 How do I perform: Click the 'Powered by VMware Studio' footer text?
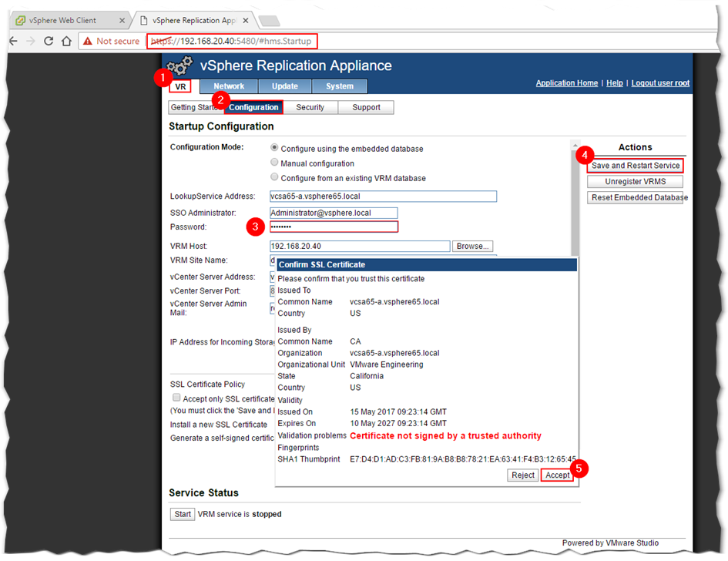610,543
